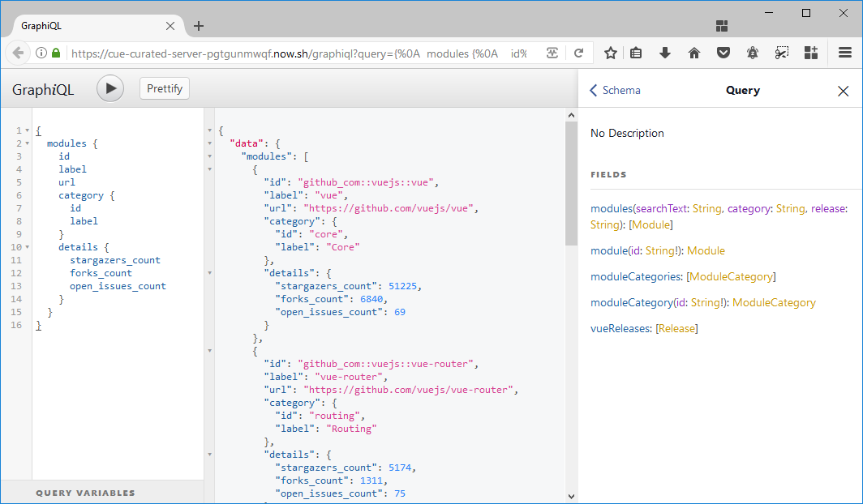Click the browser back arrow
Screen dimensions: 863x504
18,53
